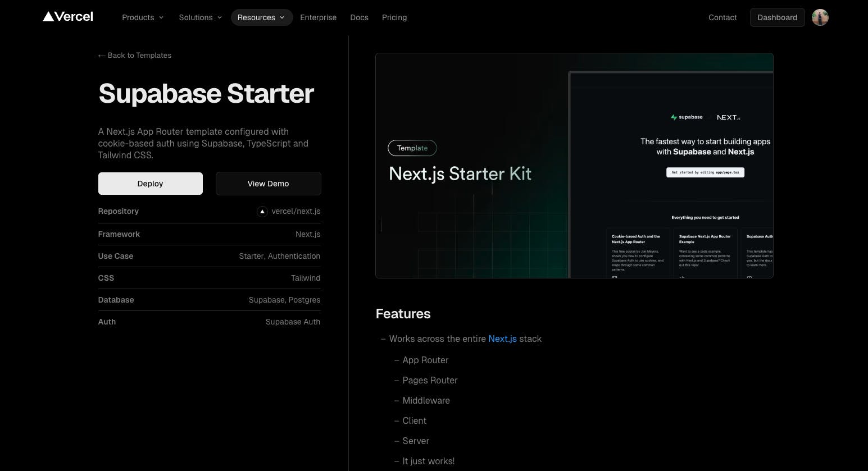The image size is (868, 471).
Task: Click the Supabase Starter heading
Action: 206,93
